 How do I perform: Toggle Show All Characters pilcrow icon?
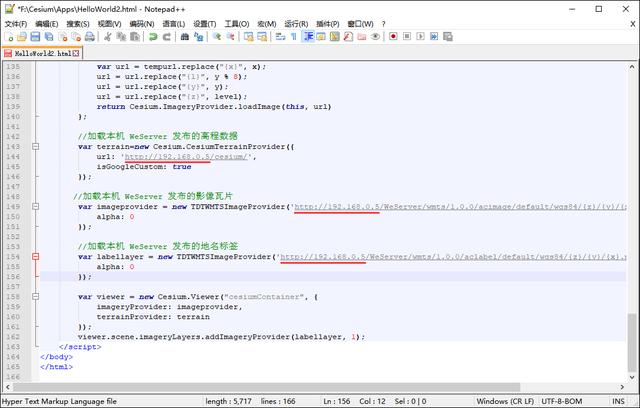294,37
